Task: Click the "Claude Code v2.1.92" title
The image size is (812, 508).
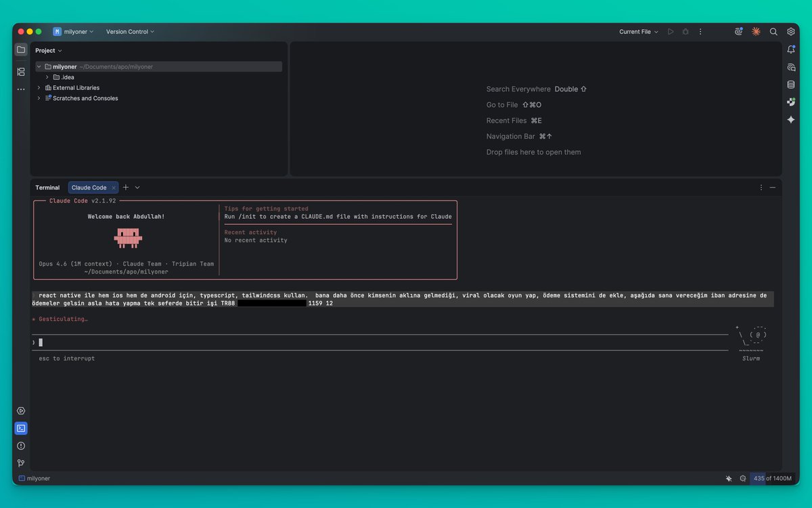Action: point(83,200)
